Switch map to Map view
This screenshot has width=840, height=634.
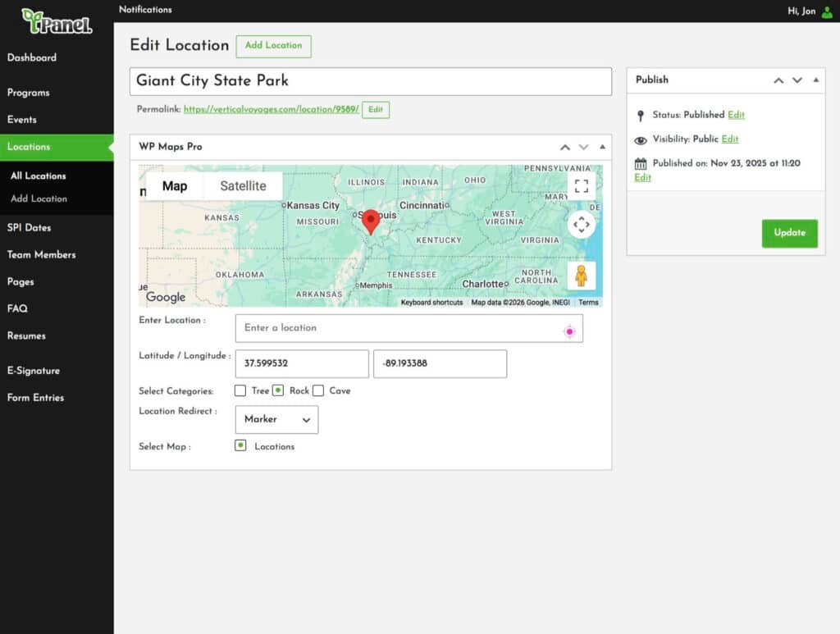pos(175,186)
